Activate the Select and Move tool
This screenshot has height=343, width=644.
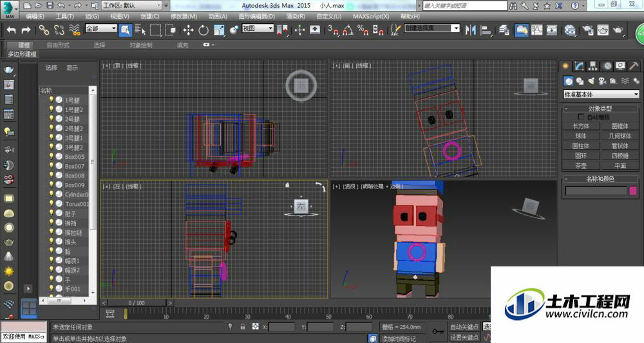point(188,30)
